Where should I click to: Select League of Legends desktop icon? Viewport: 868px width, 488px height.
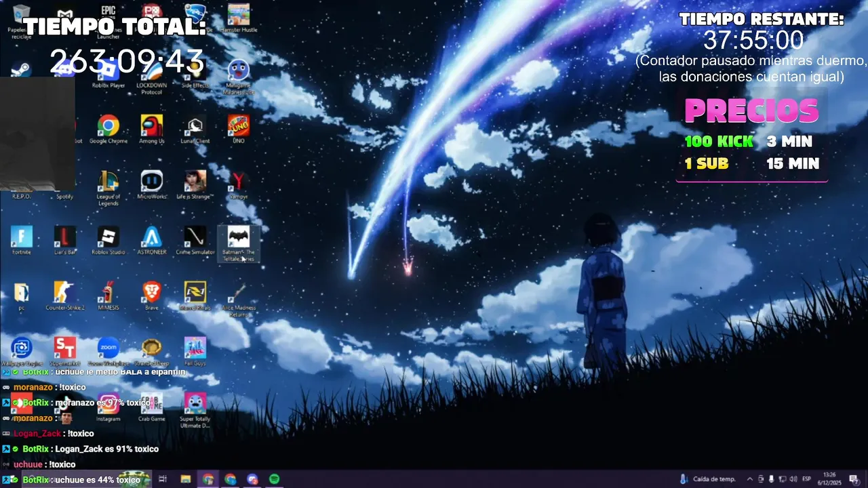108,187
